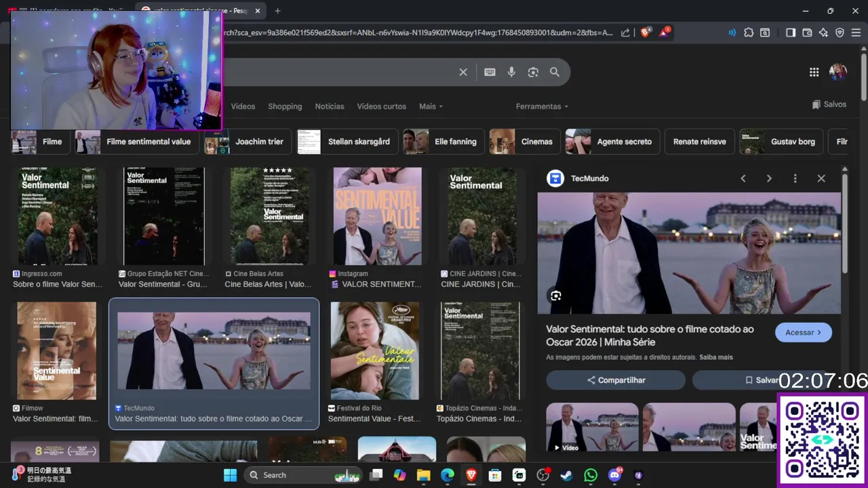Open the Google account avatar menu
The width and height of the screenshot is (868, 488).
[838, 72]
